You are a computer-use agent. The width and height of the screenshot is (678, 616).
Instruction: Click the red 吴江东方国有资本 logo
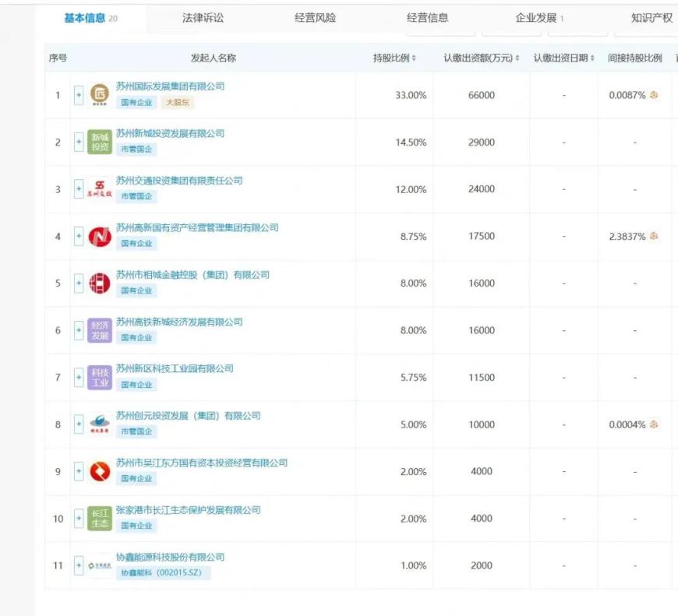pos(100,471)
